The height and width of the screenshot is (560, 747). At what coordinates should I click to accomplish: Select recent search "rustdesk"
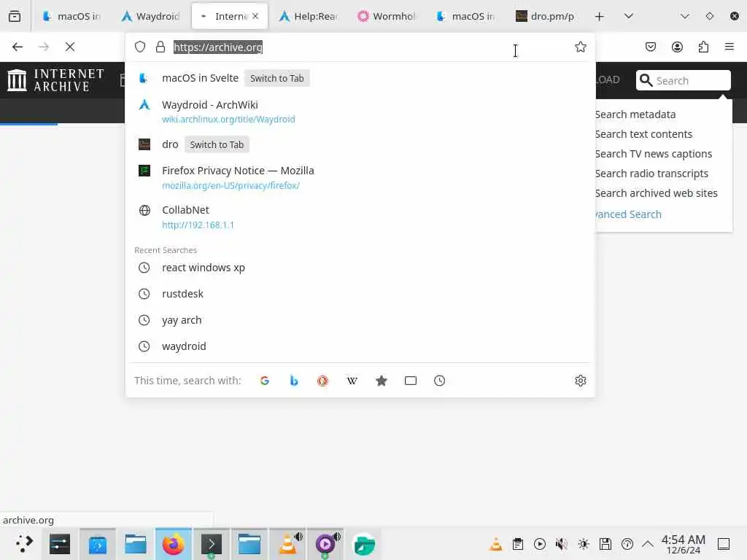(360, 294)
